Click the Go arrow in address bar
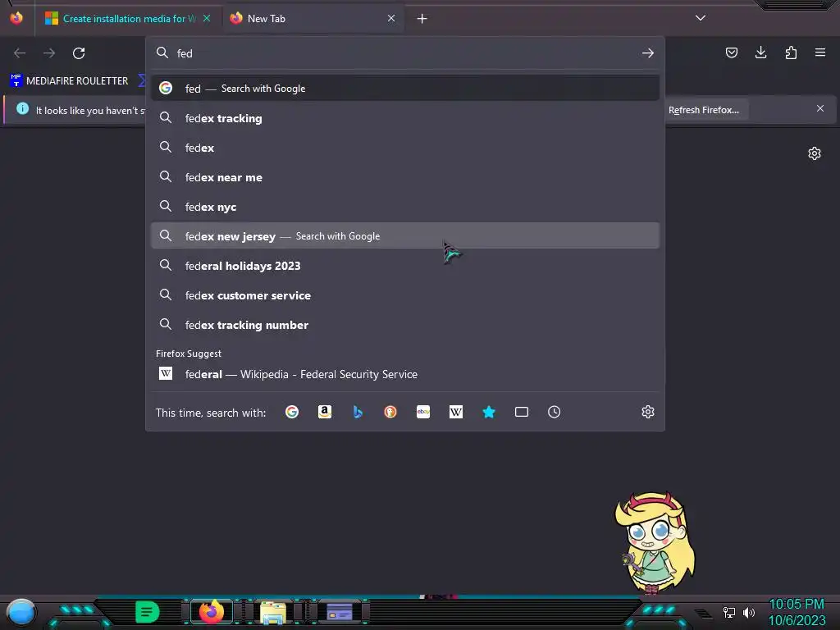The height and width of the screenshot is (630, 840). 648,53
